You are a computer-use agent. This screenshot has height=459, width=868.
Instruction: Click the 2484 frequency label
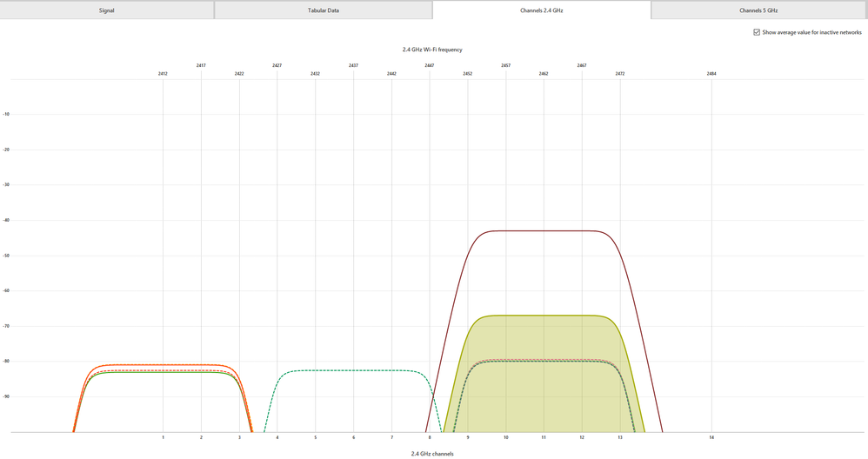(711, 74)
